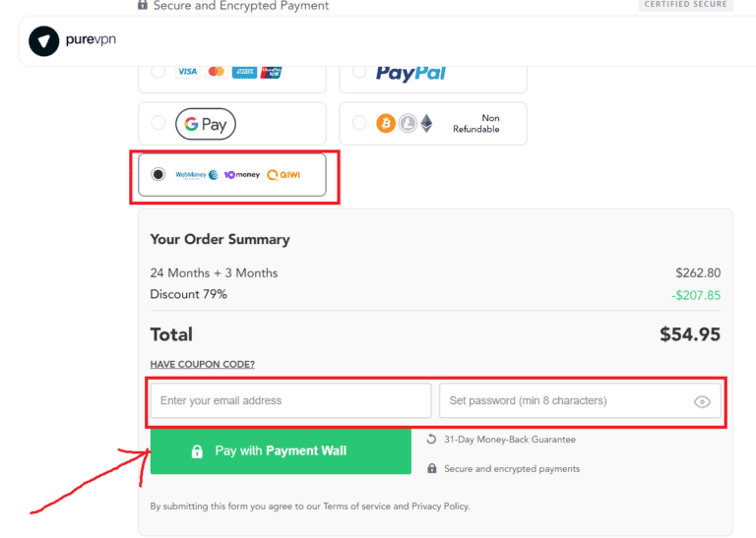Show password with the eye icon
Image resolution: width=756 pixels, height=538 pixels.
point(702,401)
